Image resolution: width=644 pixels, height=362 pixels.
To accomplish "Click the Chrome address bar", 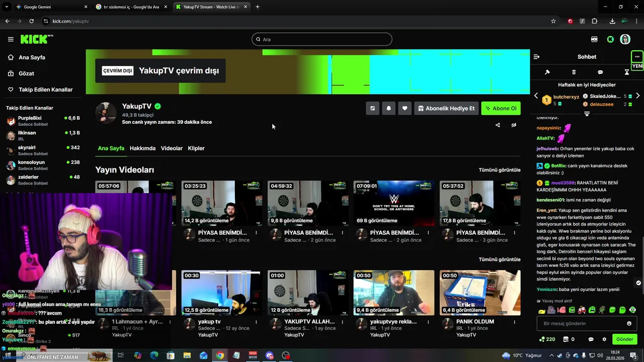I will point(297,21).
